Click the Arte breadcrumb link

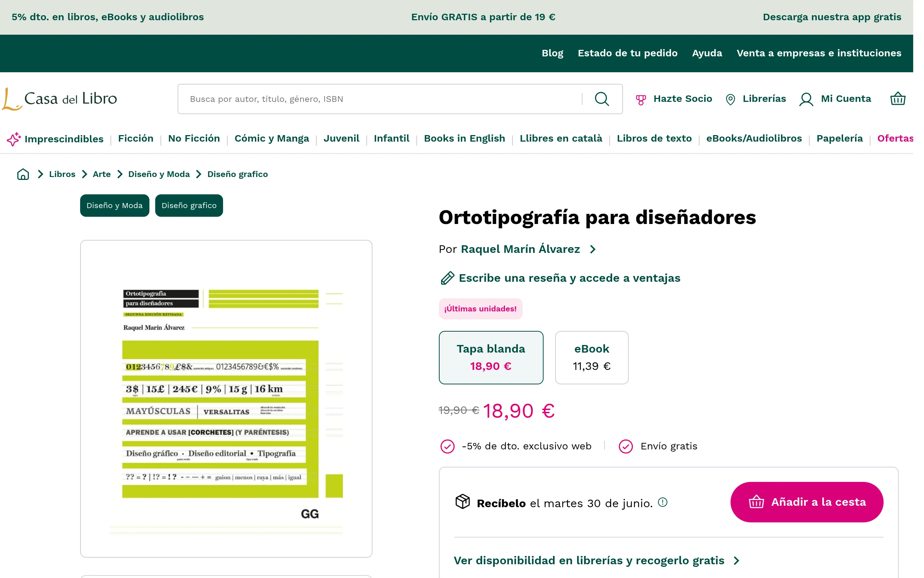pos(101,174)
